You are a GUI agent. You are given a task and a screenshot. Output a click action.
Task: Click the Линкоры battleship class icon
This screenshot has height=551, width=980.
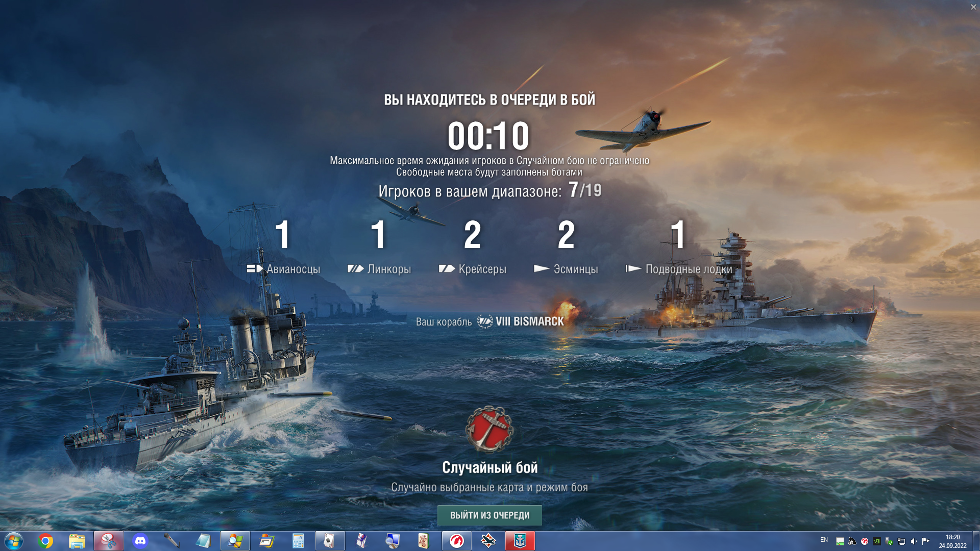[x=356, y=268]
